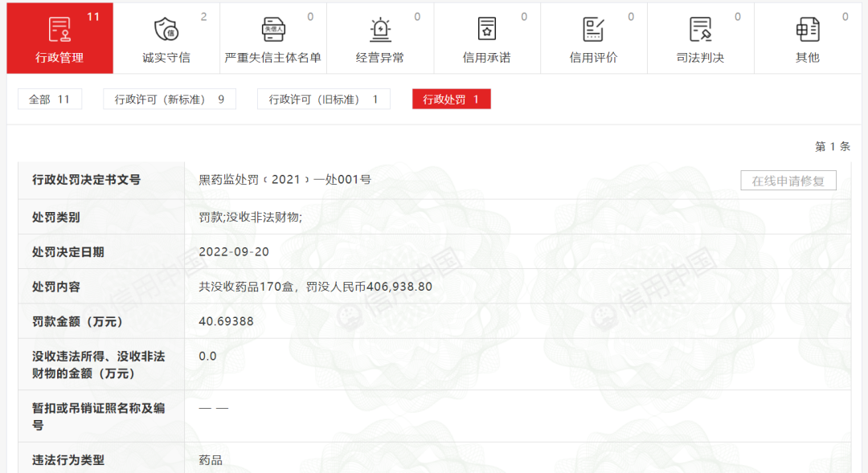Open the 行政管理 category icon
The width and height of the screenshot is (868, 473).
coord(59,30)
